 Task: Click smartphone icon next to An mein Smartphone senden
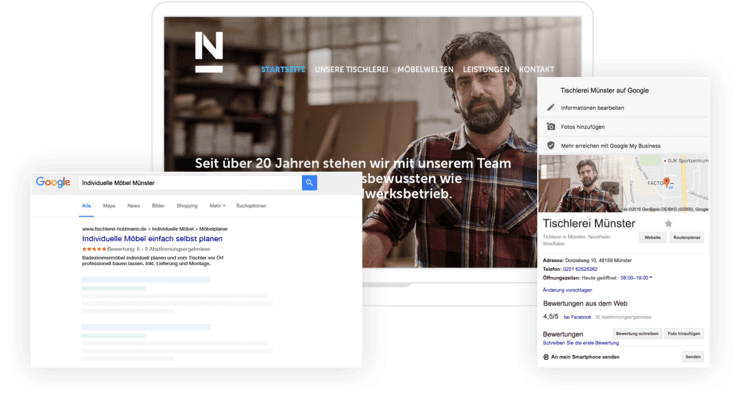click(546, 357)
